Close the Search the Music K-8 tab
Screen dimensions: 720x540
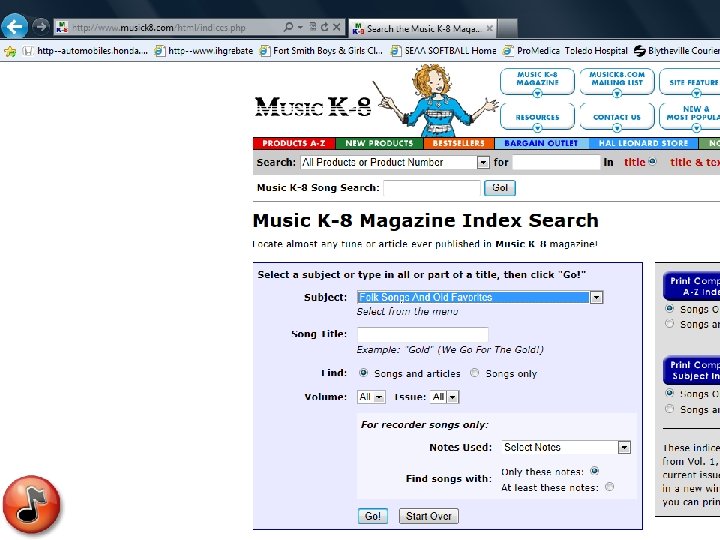pos(489,28)
